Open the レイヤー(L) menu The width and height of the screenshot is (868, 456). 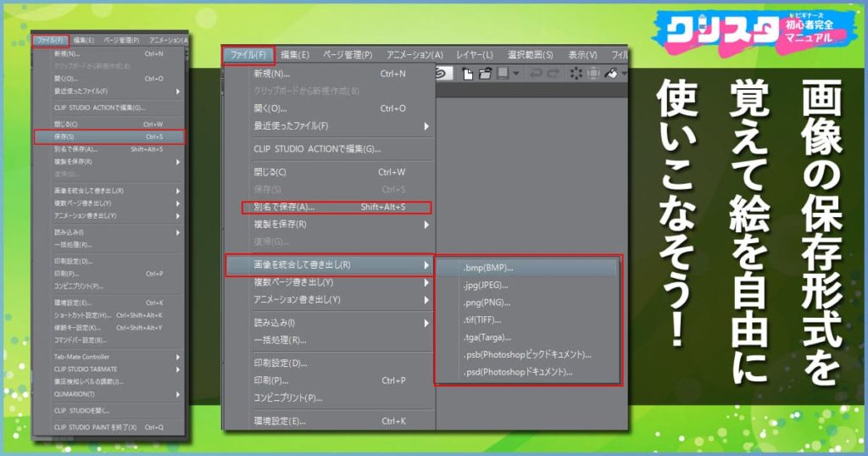point(475,55)
